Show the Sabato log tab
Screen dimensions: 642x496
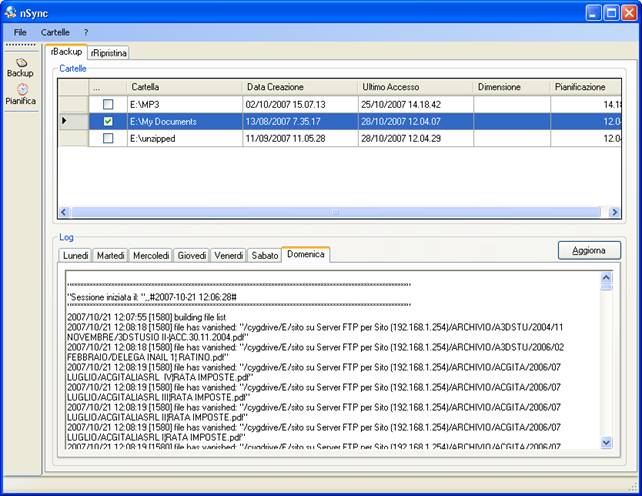264,255
